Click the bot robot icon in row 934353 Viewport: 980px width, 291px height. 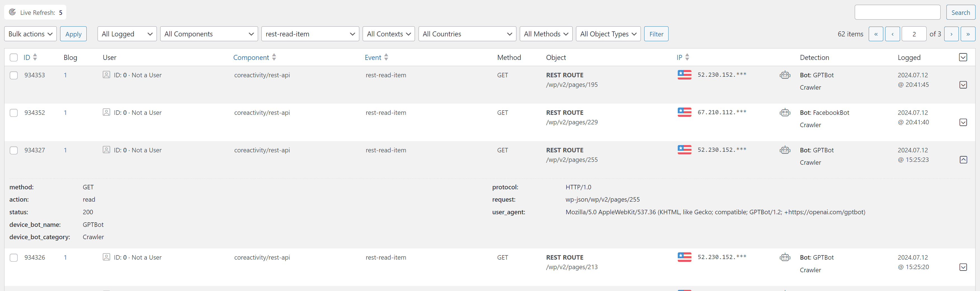coord(785,75)
